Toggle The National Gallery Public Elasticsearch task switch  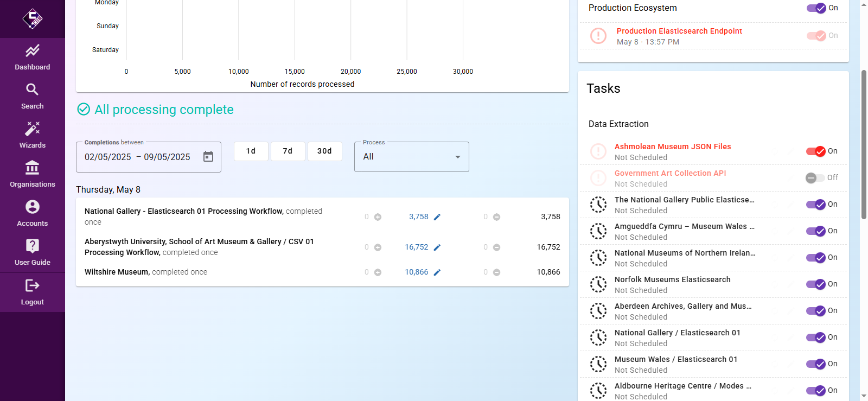[816, 205]
